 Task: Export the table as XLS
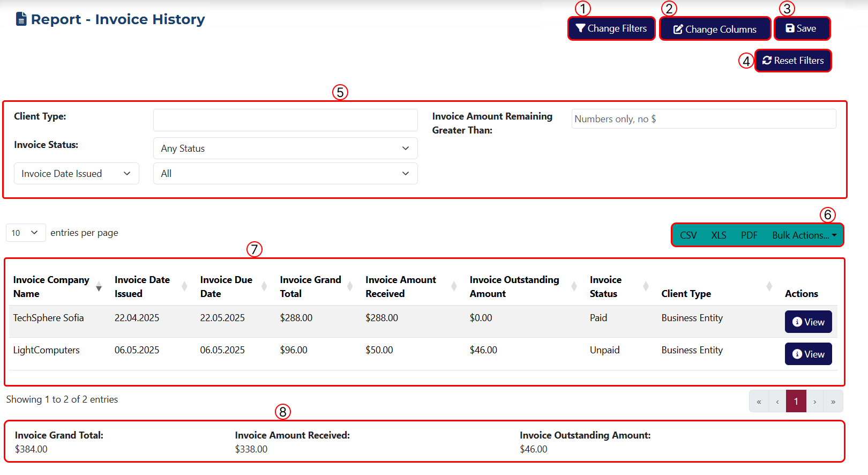click(x=719, y=235)
